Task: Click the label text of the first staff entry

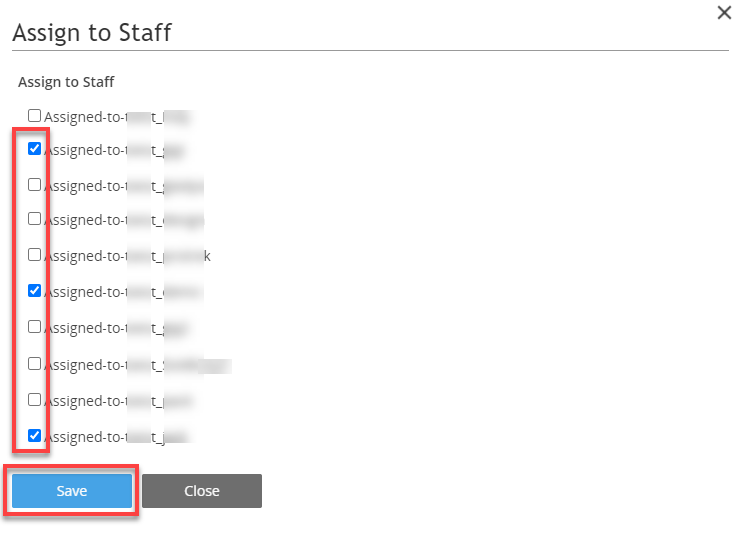Action: coord(118,117)
